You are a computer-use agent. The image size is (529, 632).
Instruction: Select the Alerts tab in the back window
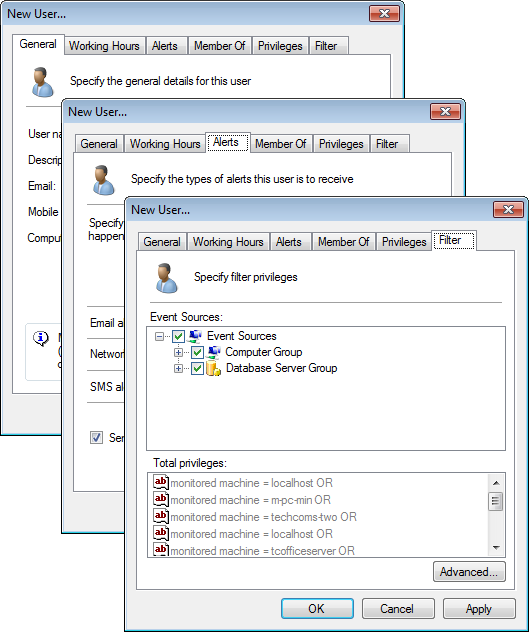pos(165,46)
